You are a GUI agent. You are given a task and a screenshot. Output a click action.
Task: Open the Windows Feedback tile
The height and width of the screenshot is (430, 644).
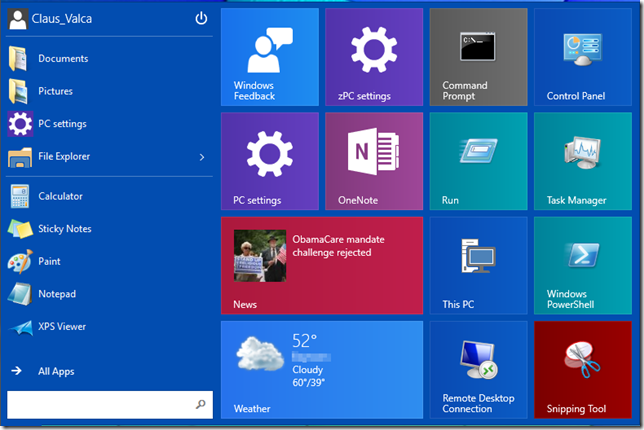tap(270, 57)
